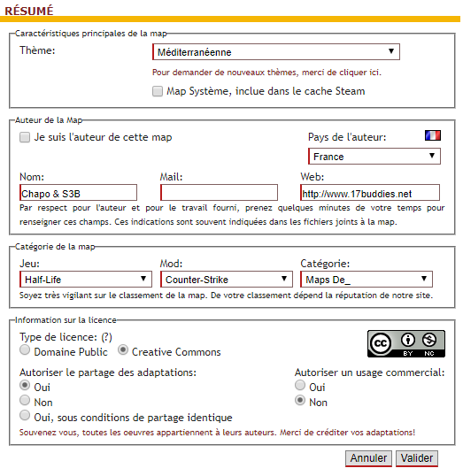The width and height of the screenshot is (463, 476).
Task: Click the 'Par respect pour l'auteur' notice text
Action: 232,215
